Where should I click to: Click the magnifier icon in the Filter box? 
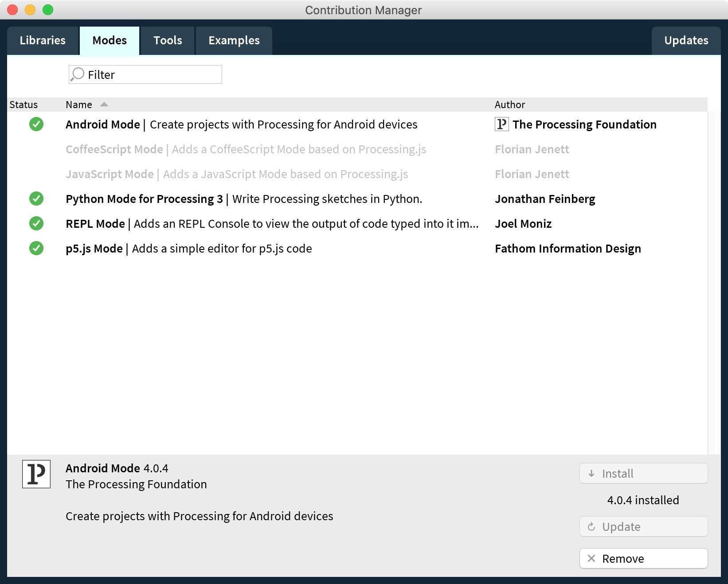pyautogui.click(x=78, y=74)
